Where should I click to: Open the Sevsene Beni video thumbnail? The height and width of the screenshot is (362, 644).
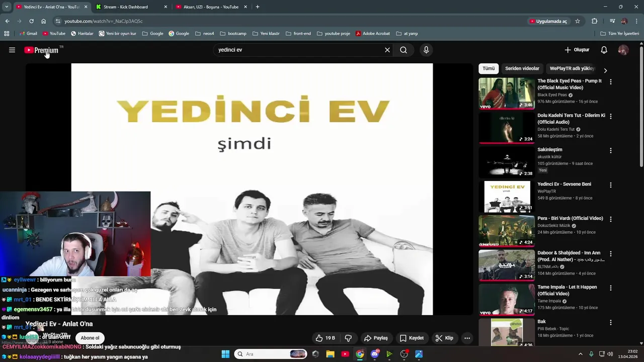pos(507,197)
